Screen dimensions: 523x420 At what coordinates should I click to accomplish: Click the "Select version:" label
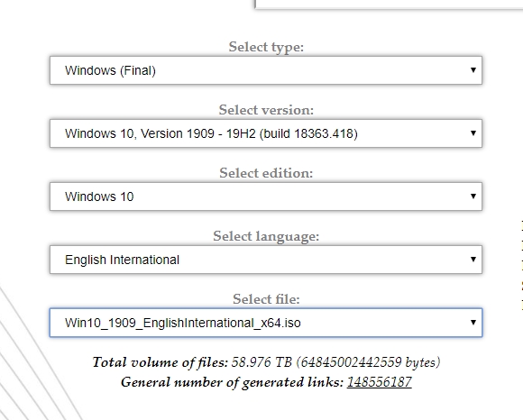(x=266, y=110)
